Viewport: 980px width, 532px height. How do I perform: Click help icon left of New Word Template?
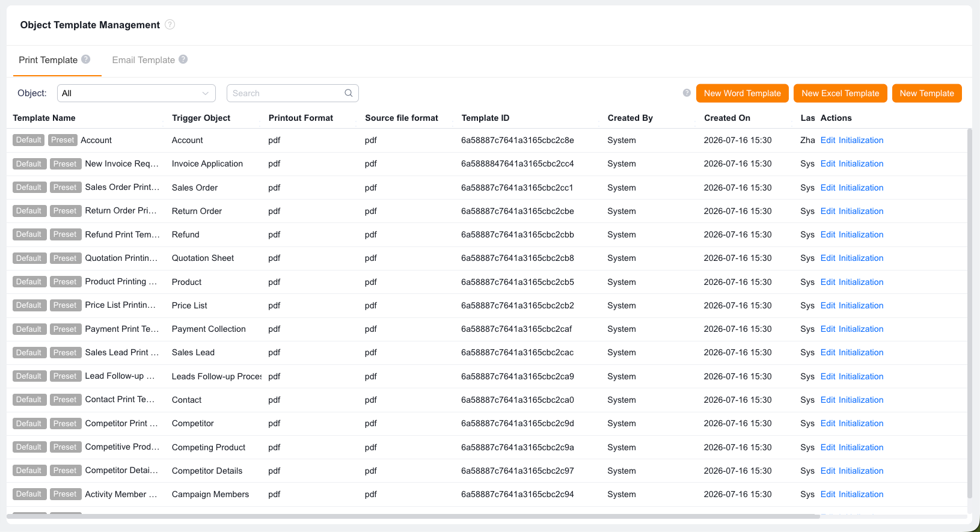[687, 93]
